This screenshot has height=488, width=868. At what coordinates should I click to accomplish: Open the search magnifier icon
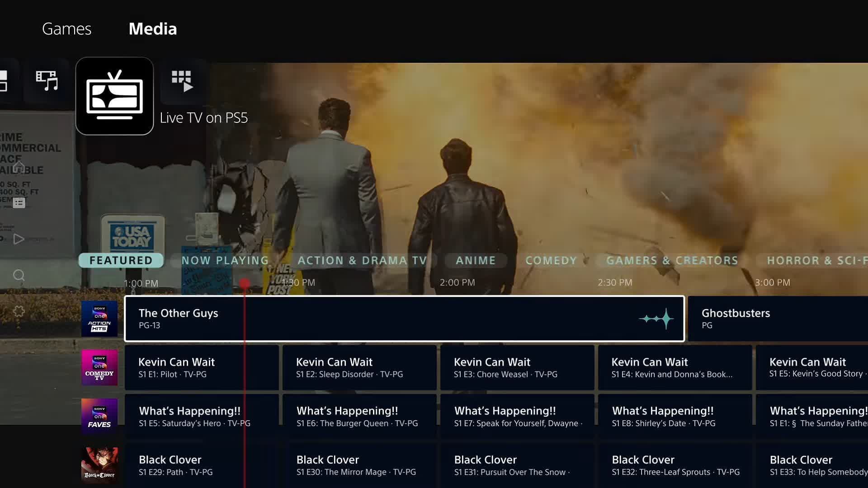[19, 275]
